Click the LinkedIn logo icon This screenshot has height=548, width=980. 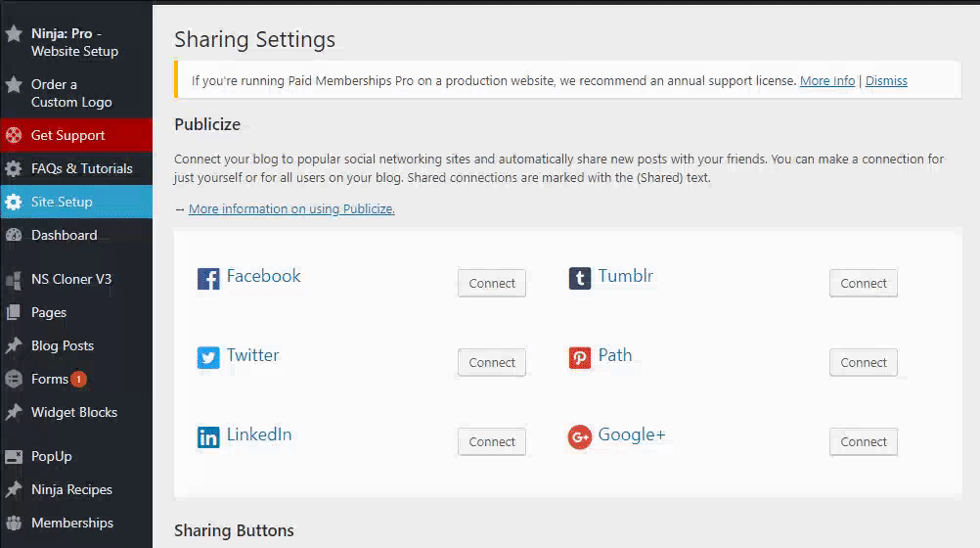(208, 437)
